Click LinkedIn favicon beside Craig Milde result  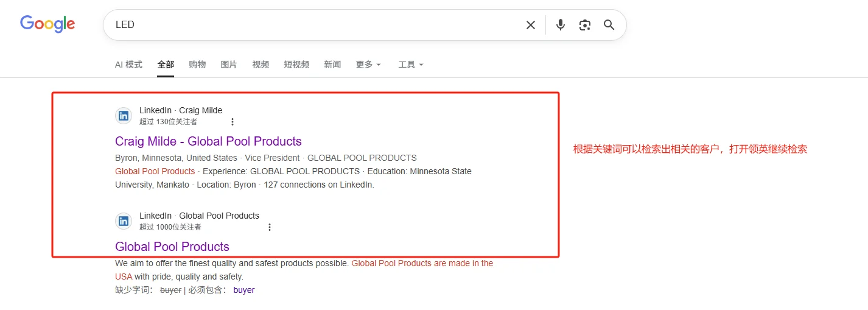point(124,116)
